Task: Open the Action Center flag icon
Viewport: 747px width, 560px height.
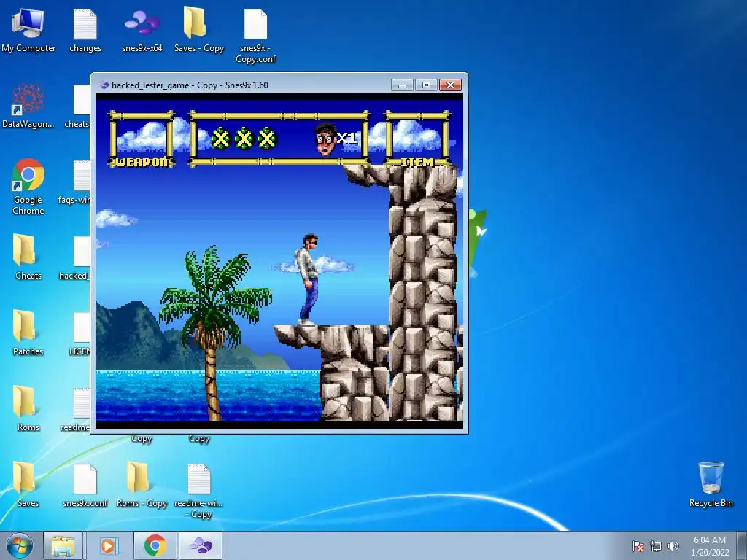Action: [x=638, y=546]
